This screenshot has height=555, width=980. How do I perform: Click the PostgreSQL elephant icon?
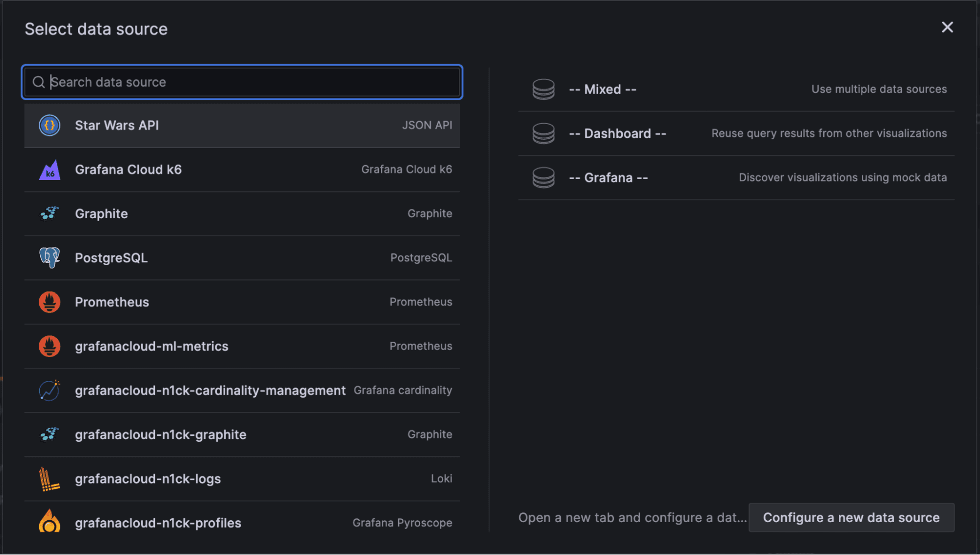(49, 257)
